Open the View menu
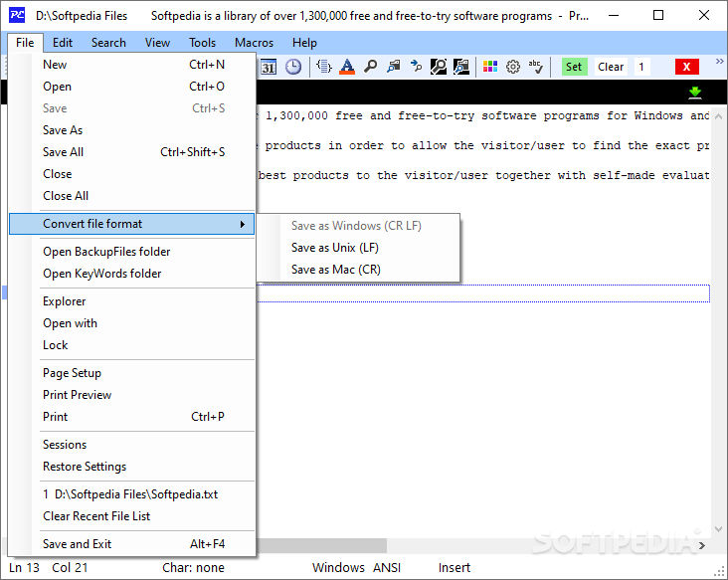728x580 pixels. 157,43
